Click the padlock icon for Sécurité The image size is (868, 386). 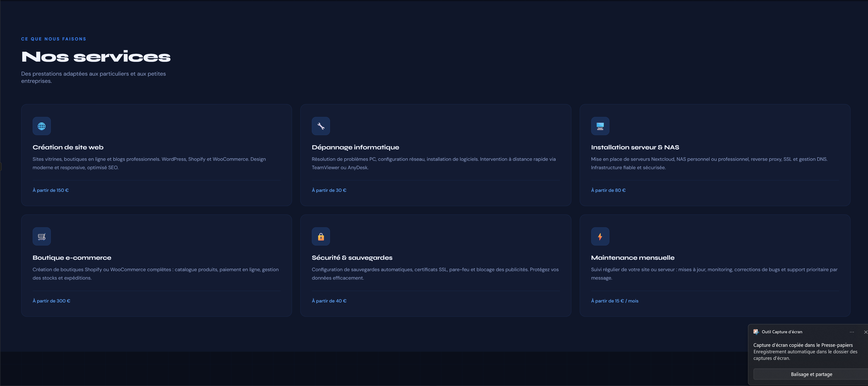tap(321, 237)
